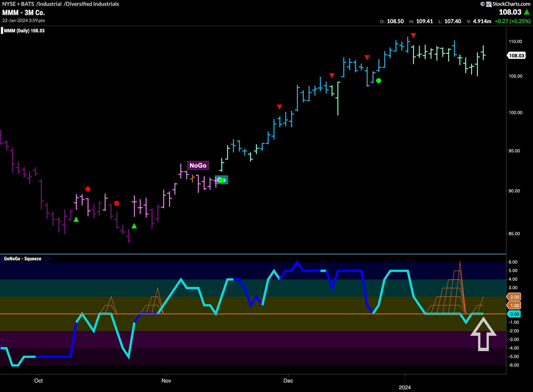Click the Dec date axis label
This screenshot has width=533, height=392.
coord(288,381)
